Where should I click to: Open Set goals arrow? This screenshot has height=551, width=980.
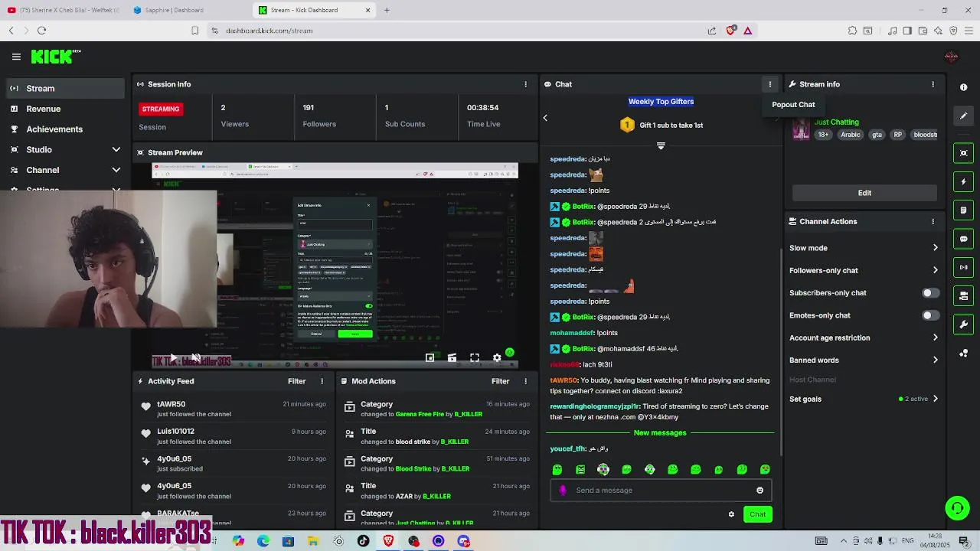tap(935, 399)
